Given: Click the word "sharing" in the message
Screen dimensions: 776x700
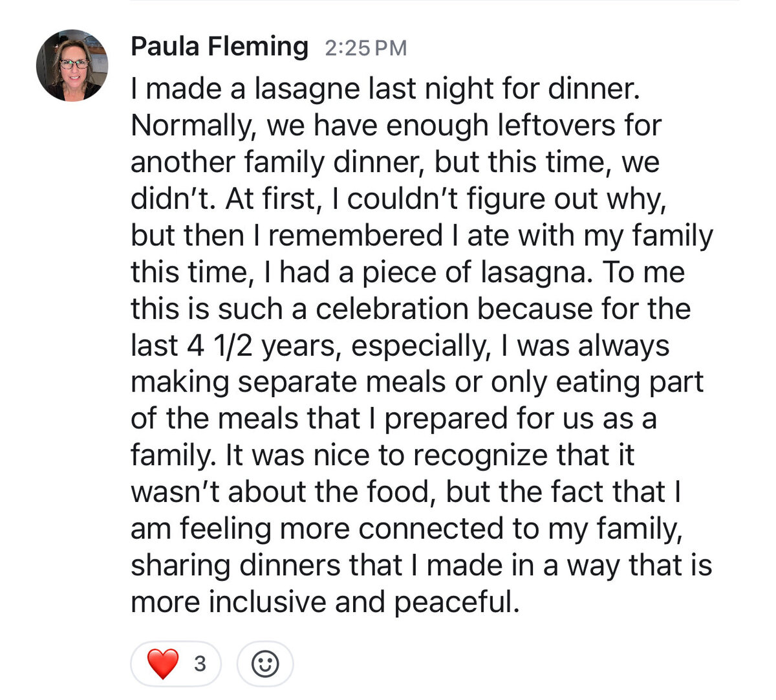Looking at the screenshot, I should (181, 566).
